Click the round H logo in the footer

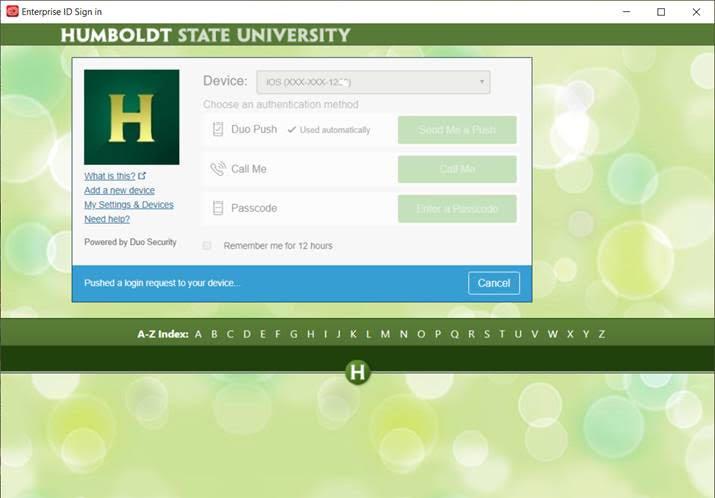click(358, 372)
